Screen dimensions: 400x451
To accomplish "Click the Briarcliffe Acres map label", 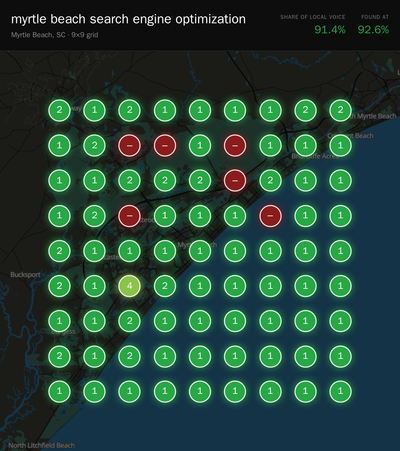I will point(315,156).
